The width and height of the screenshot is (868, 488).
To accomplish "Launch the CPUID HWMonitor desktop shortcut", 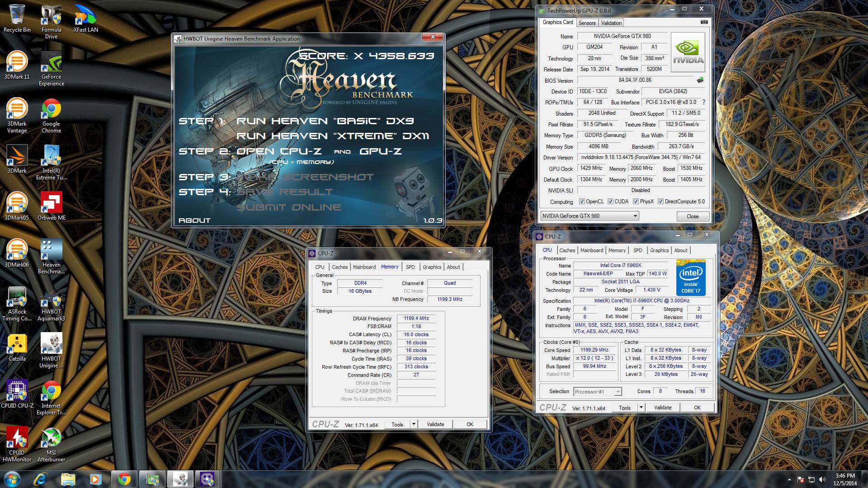I will coord(17,445).
